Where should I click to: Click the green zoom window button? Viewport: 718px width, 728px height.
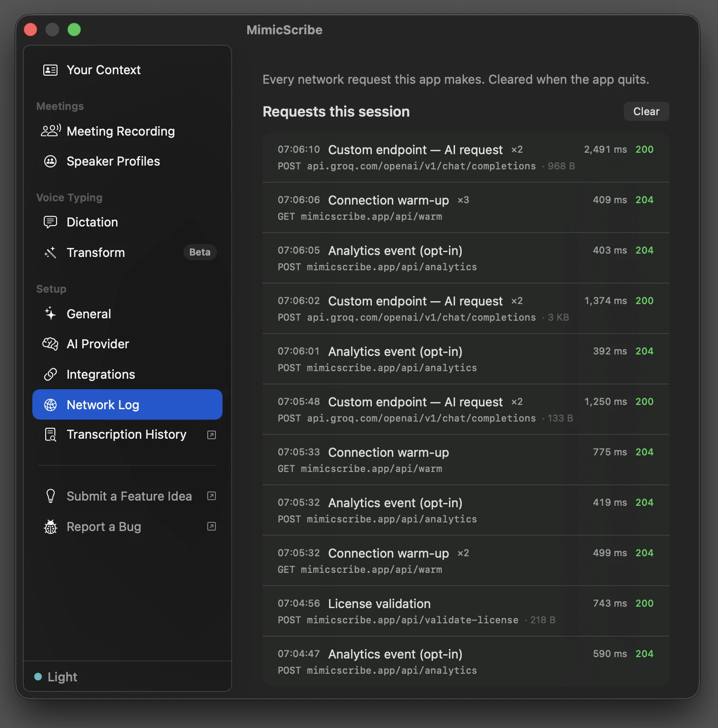coord(74,30)
